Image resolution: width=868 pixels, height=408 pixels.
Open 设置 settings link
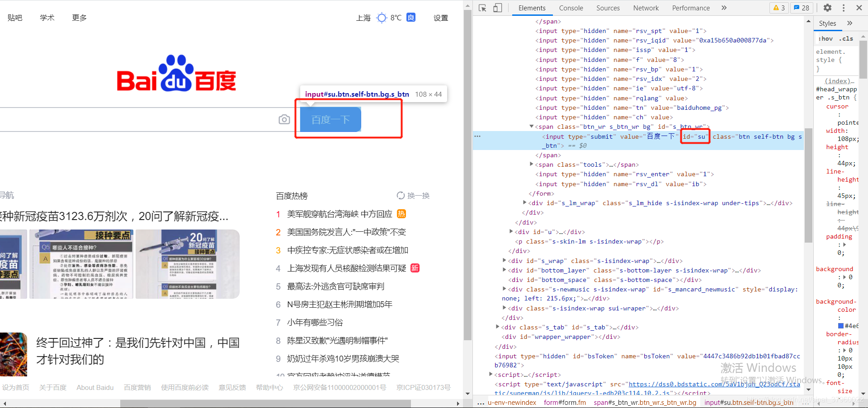[x=441, y=18]
